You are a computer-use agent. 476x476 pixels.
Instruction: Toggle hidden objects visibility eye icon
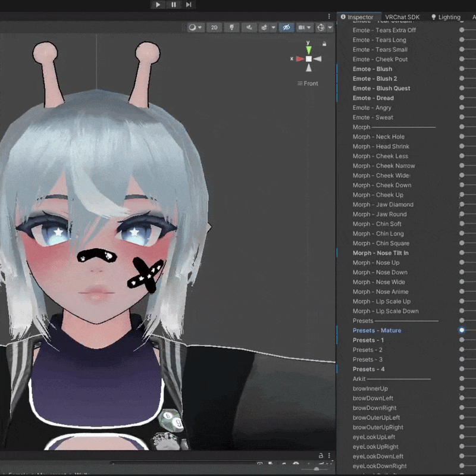coord(286,27)
